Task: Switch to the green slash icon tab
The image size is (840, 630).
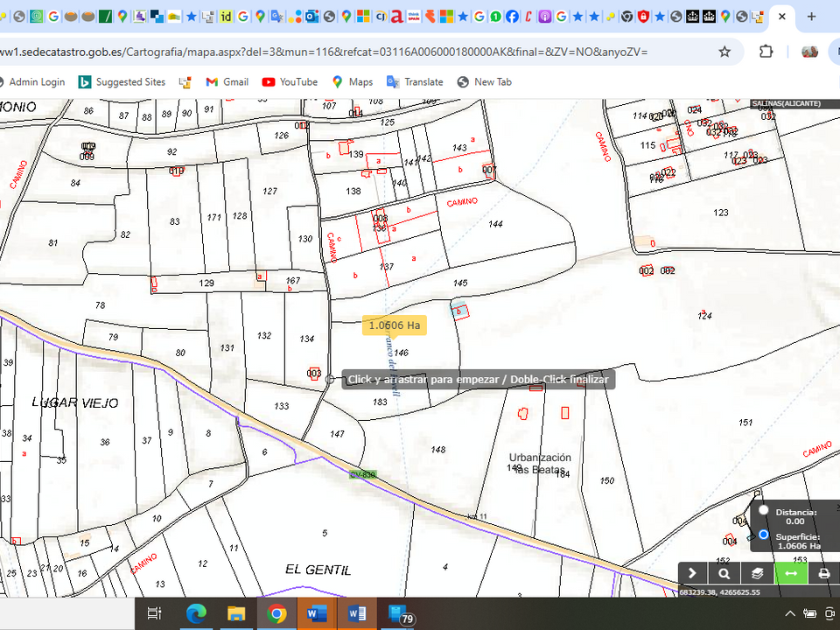Action: point(106,17)
